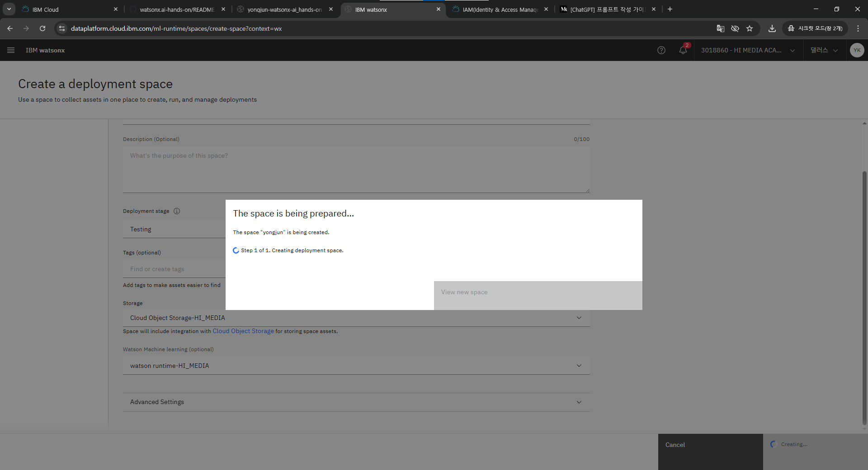Click the Creating... progress button
868x470 pixels.
click(x=816, y=452)
